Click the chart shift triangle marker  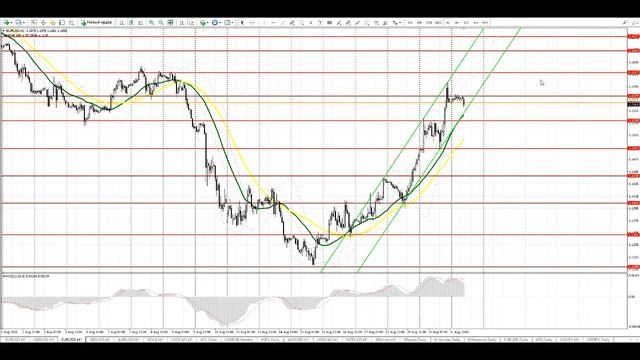click(464, 29)
